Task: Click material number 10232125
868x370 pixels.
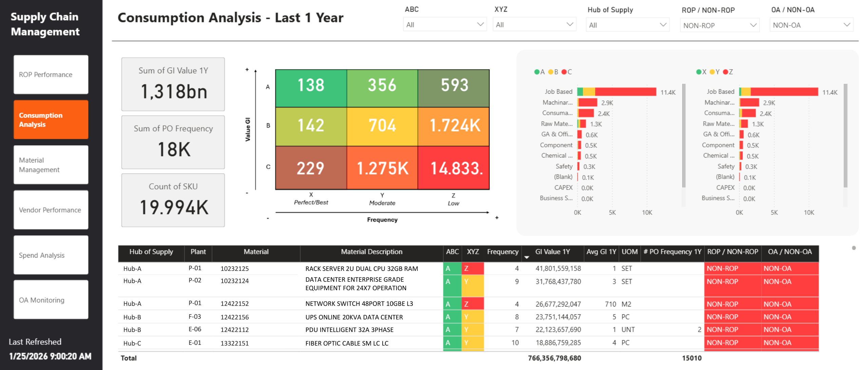Action: [x=234, y=269]
